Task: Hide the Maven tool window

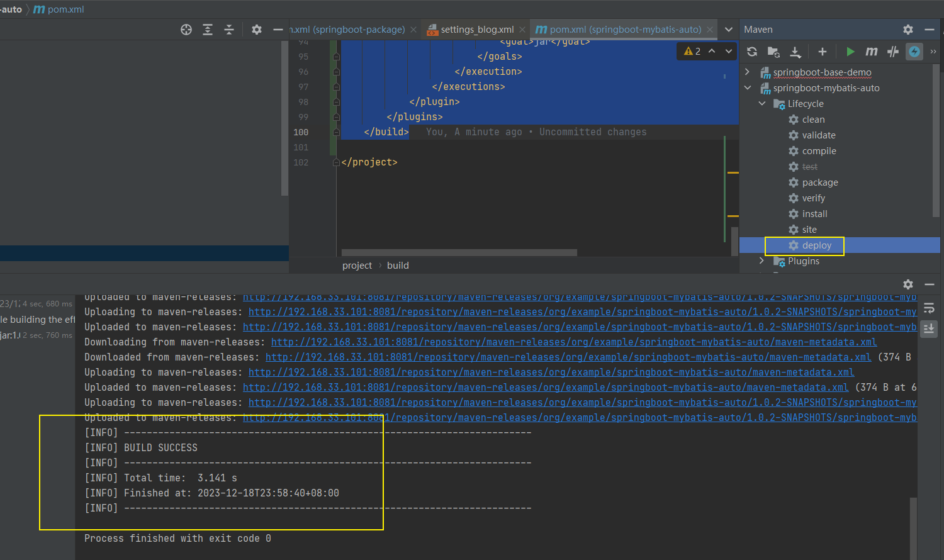Action: (930, 30)
